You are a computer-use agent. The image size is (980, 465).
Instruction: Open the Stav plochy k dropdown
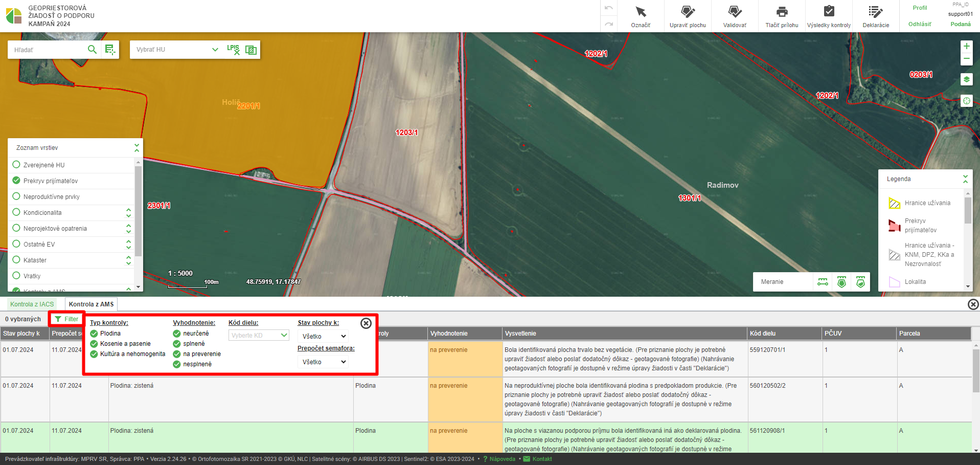pyautogui.click(x=323, y=336)
